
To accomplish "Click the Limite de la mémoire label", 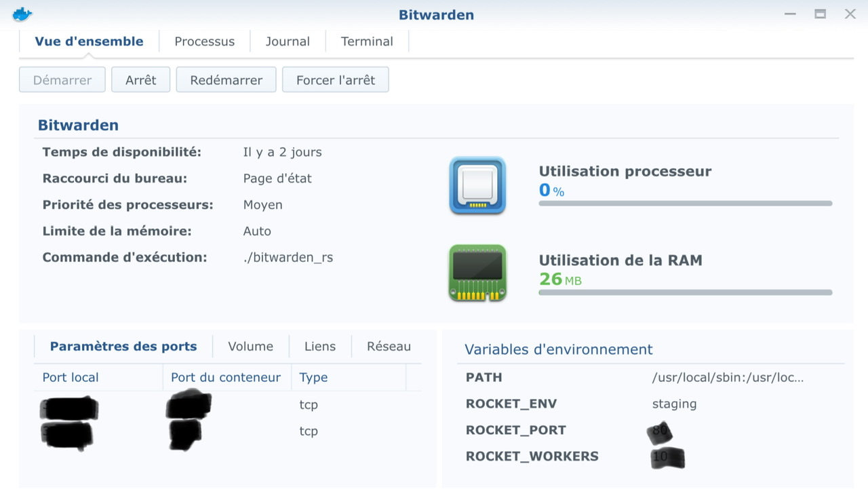I will click(117, 231).
